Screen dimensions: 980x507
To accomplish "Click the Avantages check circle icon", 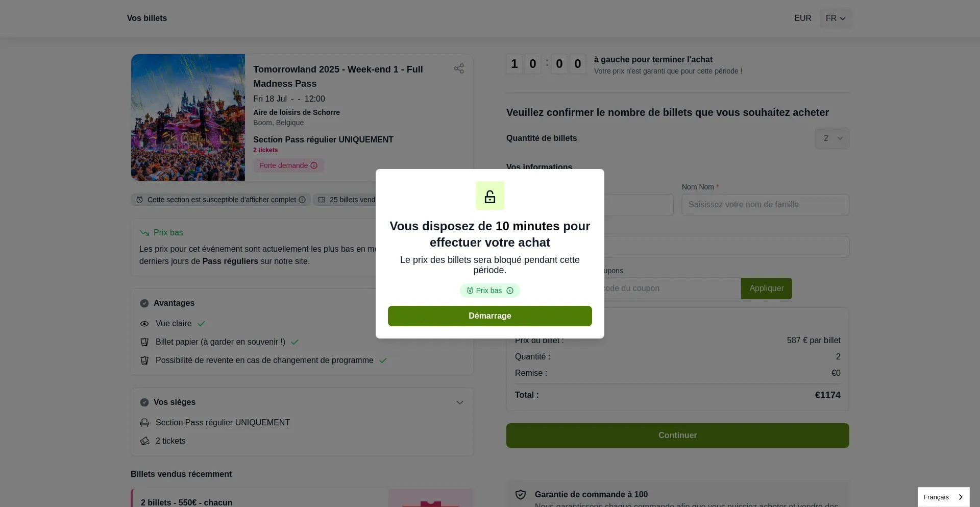I will tap(144, 303).
